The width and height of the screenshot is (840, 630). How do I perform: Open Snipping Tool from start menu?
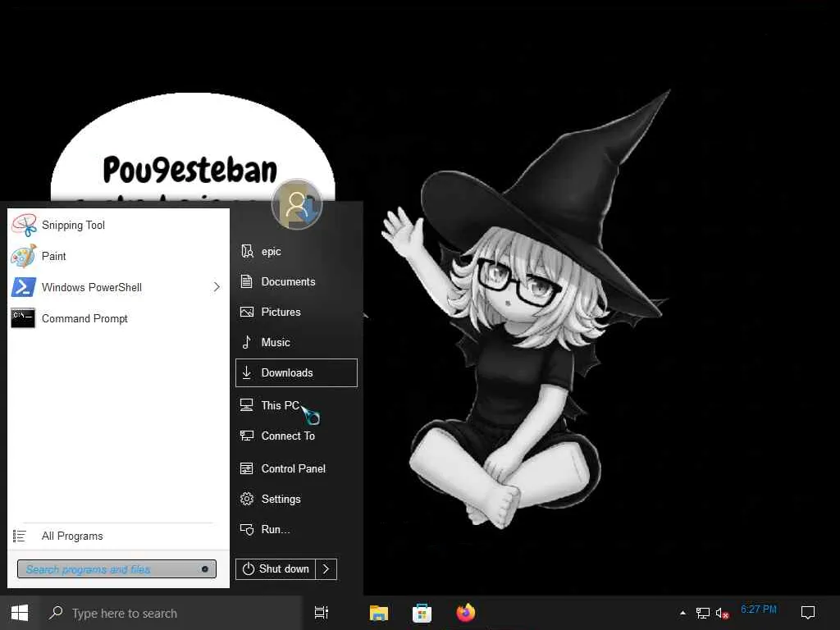click(118, 225)
